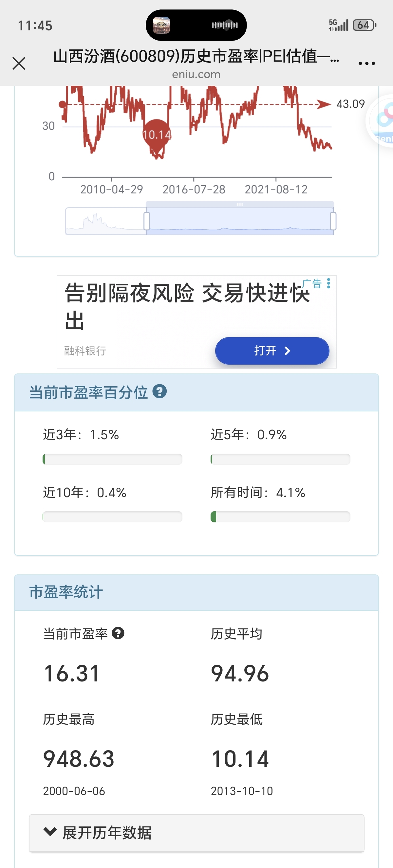Tap the top grip of the zoom range
The height and width of the screenshot is (868, 393).
(240, 205)
